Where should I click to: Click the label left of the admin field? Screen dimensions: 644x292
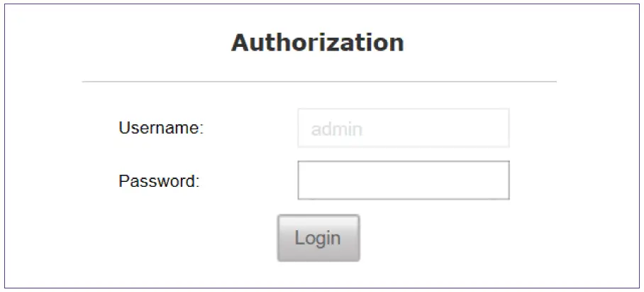(161, 129)
